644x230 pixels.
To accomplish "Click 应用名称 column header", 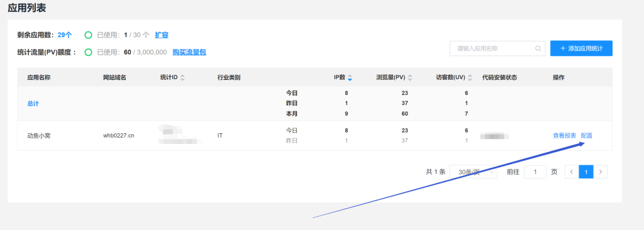I will click(39, 78).
